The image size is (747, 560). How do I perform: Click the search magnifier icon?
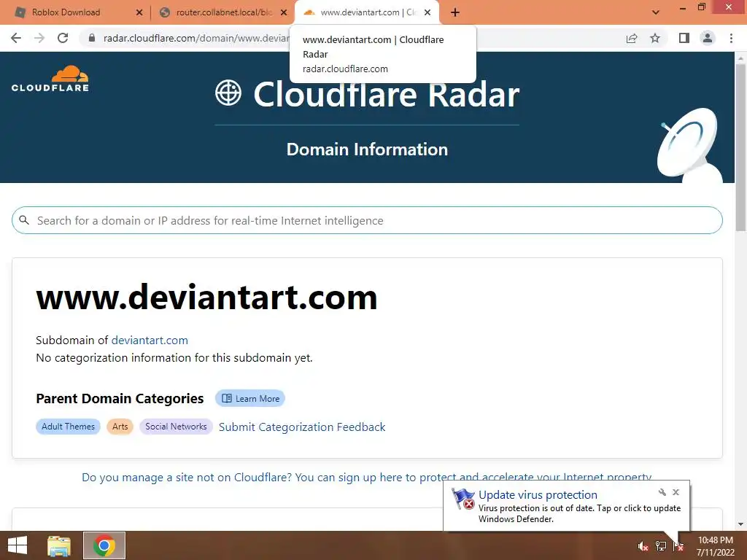[x=24, y=220]
